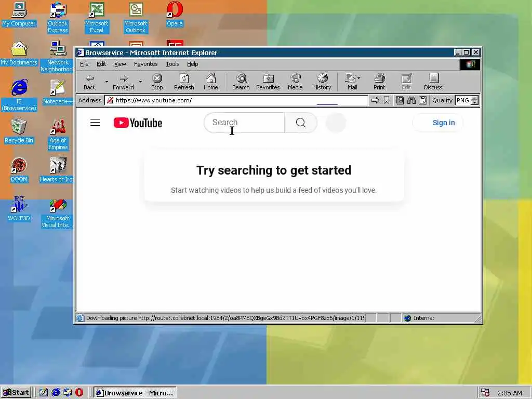Expand the Forward history dropdown arrow
Screen dimensions: 532x399
coord(140,82)
